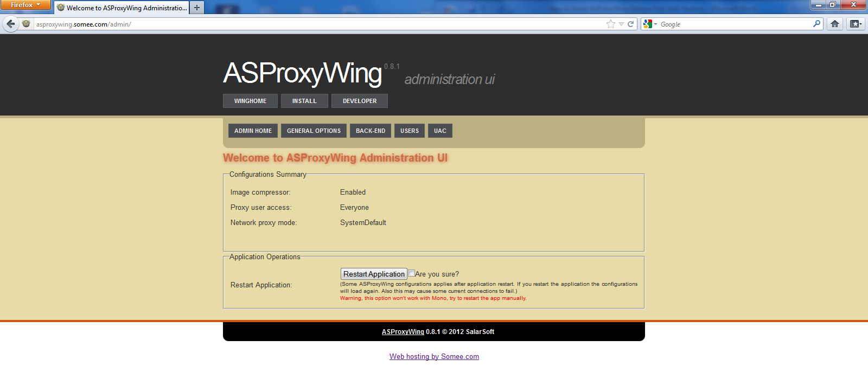The image size is (868, 372).
Task: Minimize the Firefox window
Action: coord(818,4)
